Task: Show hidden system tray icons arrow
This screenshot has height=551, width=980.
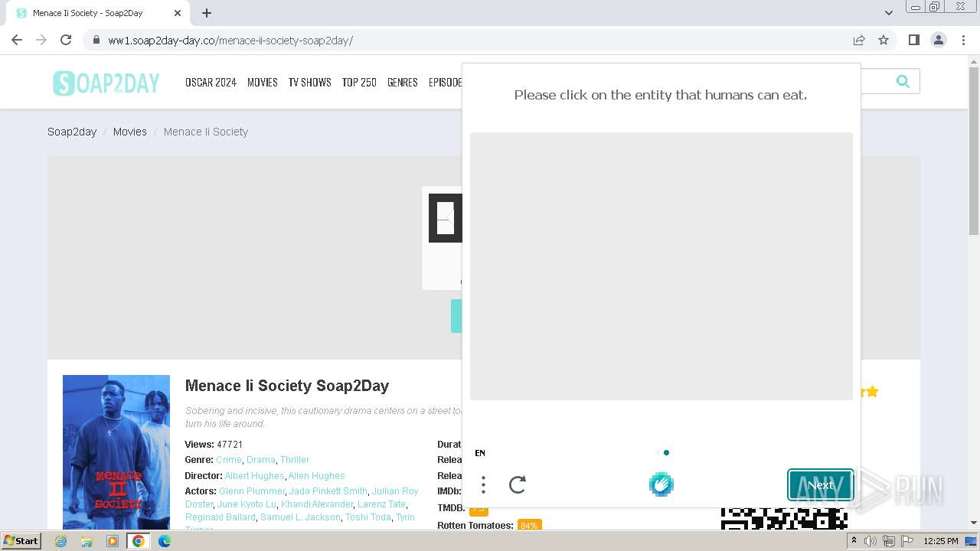Action: point(854,541)
